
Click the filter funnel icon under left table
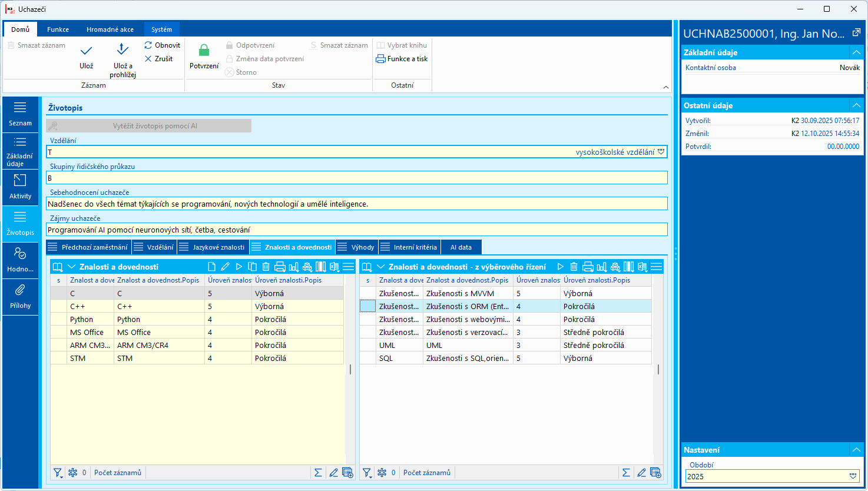click(x=58, y=472)
